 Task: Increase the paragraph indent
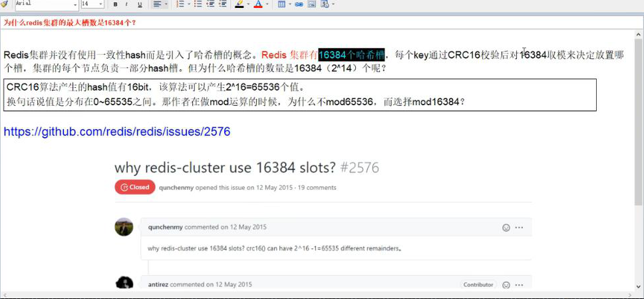click(223, 4)
